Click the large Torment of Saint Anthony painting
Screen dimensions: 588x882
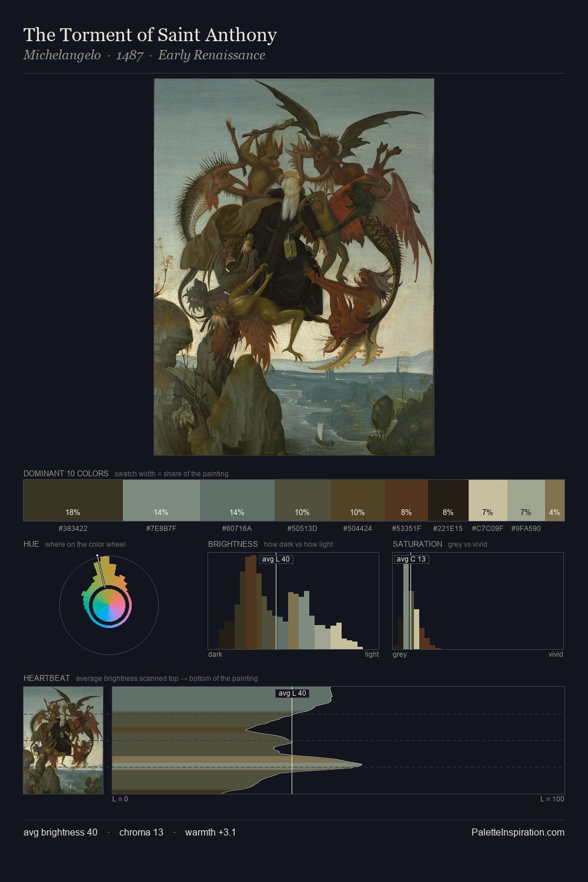click(x=294, y=267)
